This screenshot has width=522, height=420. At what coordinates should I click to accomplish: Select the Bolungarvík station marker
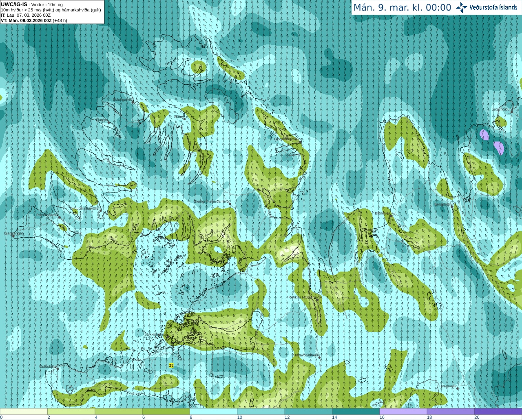(x=133, y=102)
